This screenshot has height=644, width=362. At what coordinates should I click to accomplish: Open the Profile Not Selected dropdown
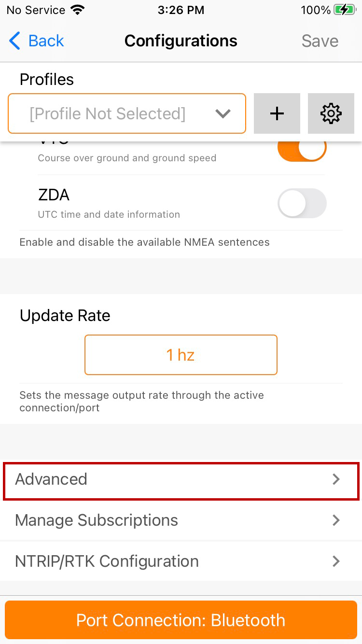(x=108, y=114)
